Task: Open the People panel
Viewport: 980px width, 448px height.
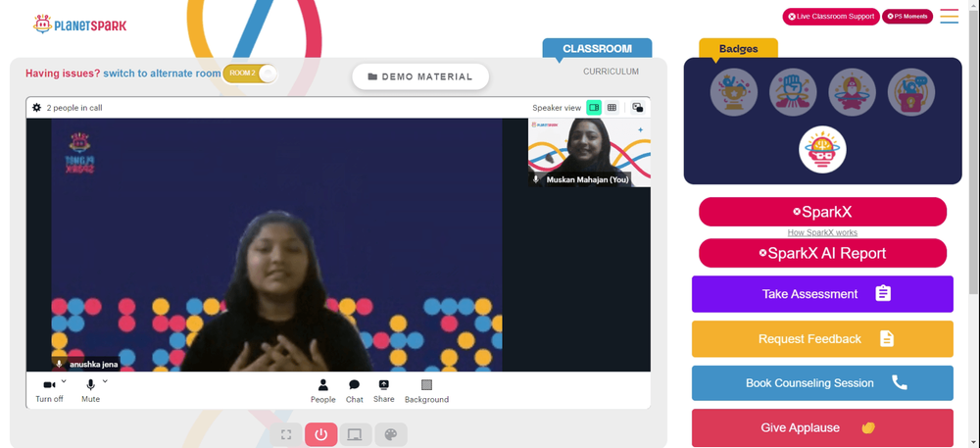Action: pyautogui.click(x=323, y=391)
